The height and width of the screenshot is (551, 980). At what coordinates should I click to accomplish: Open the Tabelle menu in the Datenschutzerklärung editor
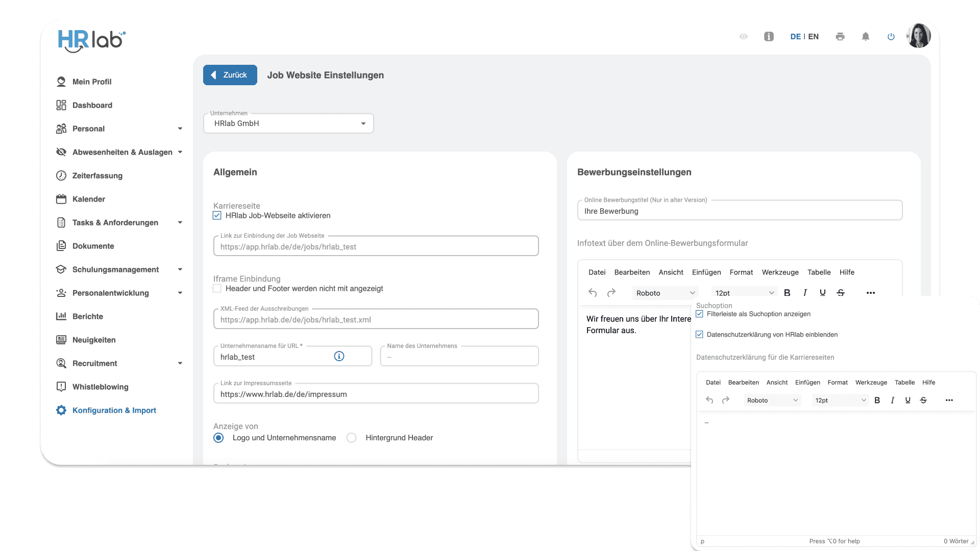coord(904,382)
